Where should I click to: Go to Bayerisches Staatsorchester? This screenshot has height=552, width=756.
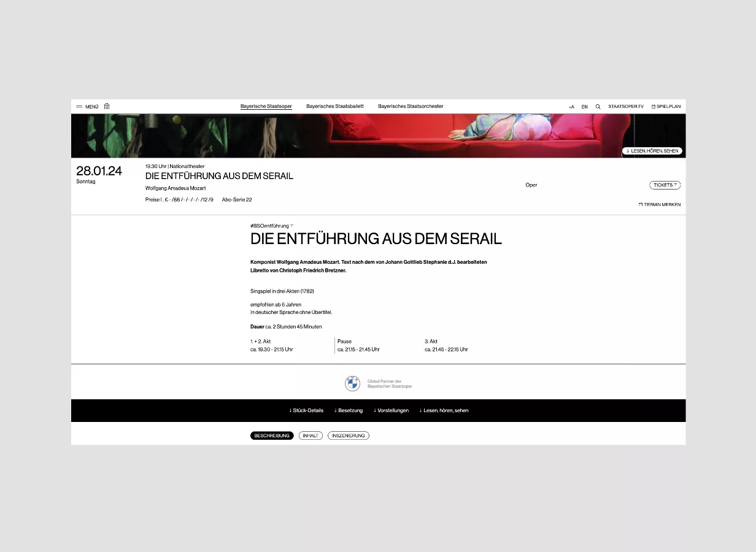tap(411, 106)
